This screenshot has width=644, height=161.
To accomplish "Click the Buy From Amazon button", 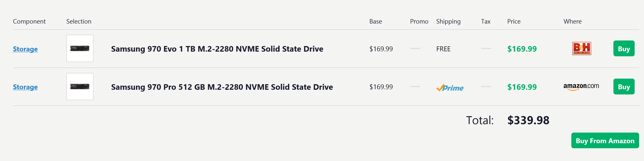I will click(605, 140).
